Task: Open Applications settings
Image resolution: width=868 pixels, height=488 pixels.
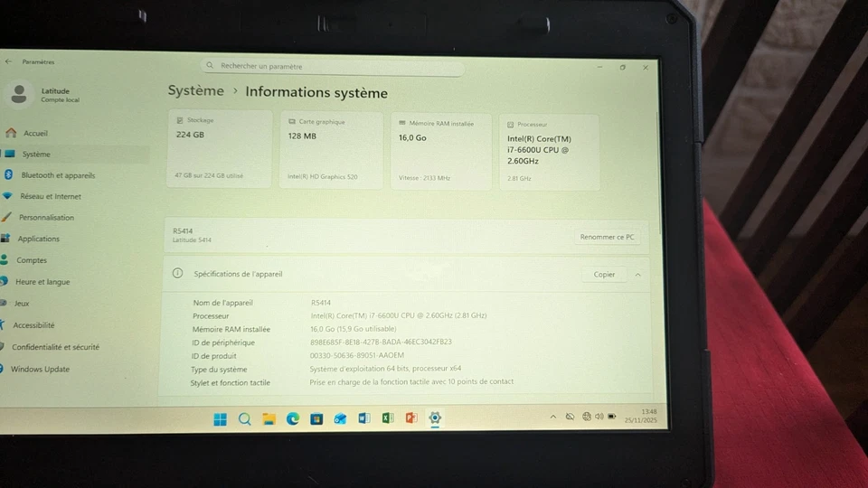Action: [38, 239]
